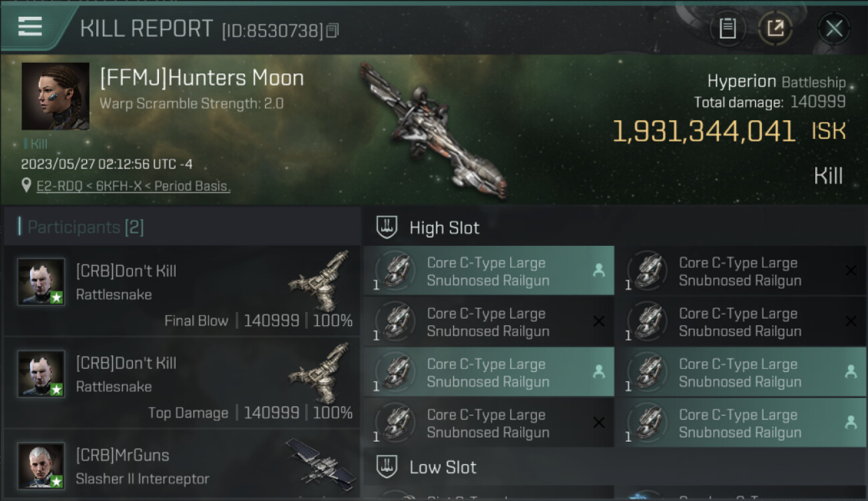Open Hunters Moon character portrait
Viewport: 868px width, 501px height.
pos(55,96)
